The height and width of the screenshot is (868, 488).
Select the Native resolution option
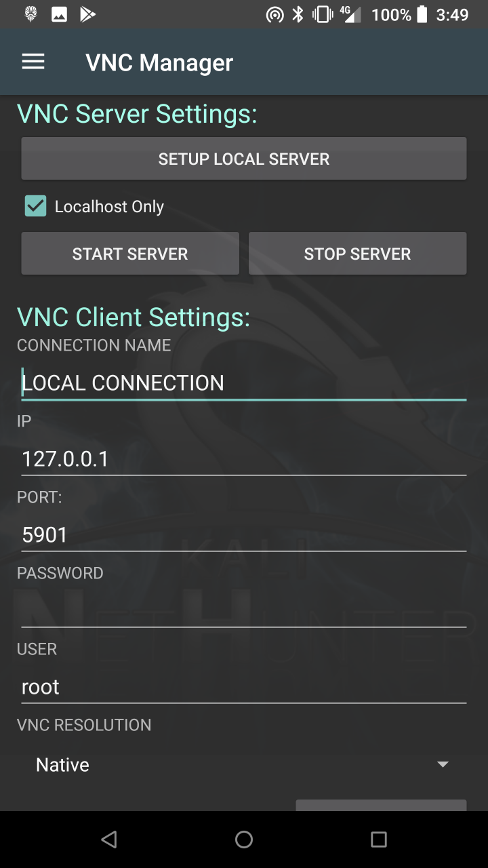(63, 765)
